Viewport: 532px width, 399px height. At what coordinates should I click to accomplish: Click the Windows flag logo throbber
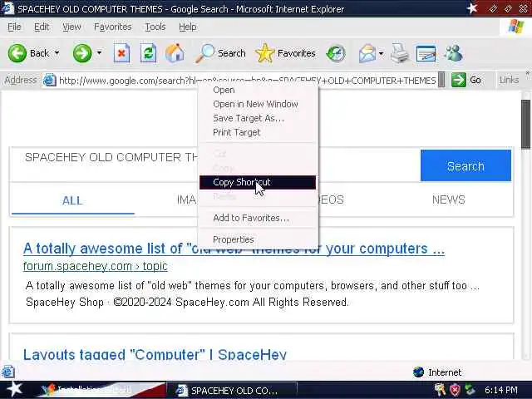(x=515, y=27)
